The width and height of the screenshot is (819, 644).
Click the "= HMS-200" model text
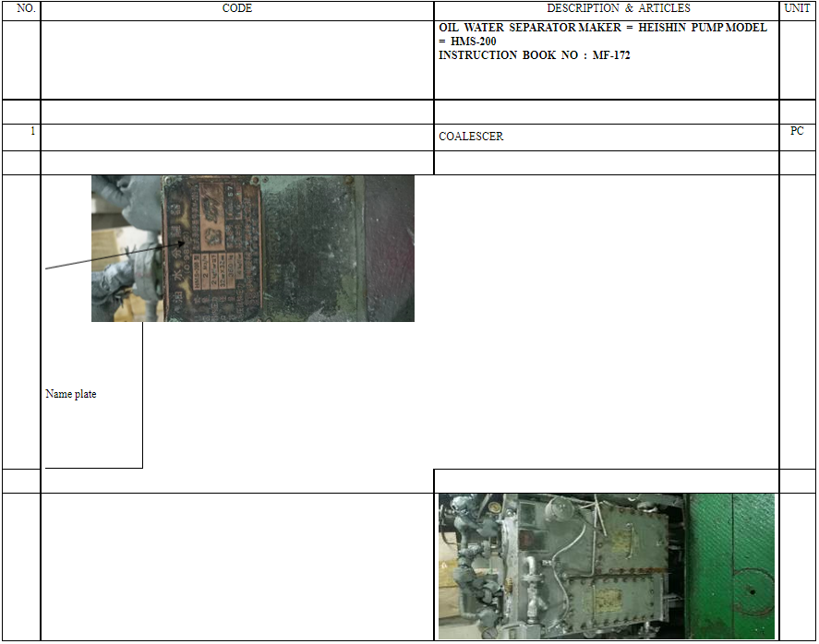[470, 42]
